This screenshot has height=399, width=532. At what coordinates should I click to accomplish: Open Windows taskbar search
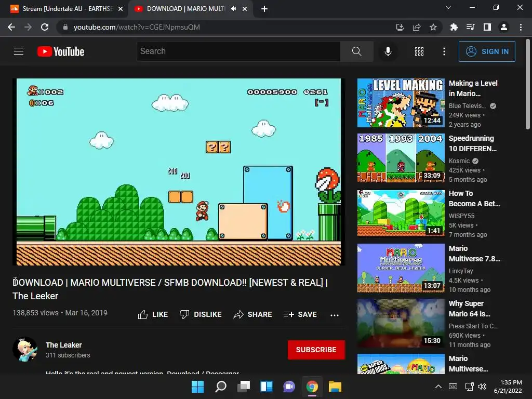click(220, 387)
